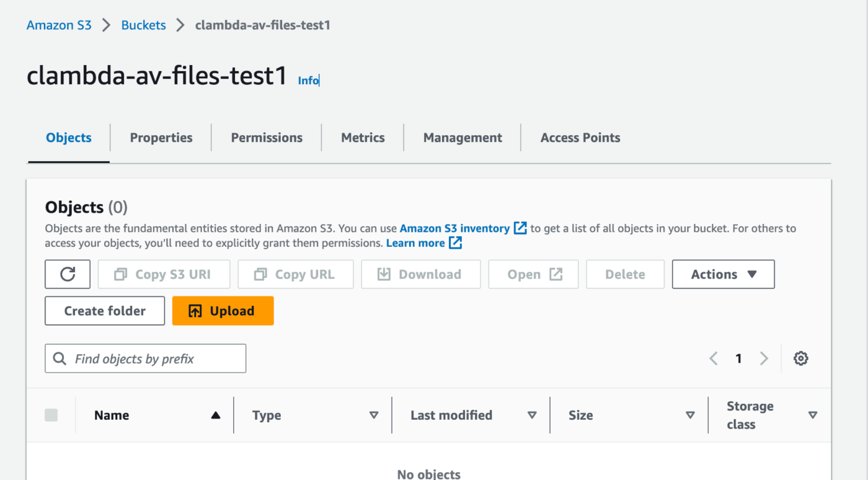
Task: Toggle the select-all objects checkbox
Action: coord(51,416)
